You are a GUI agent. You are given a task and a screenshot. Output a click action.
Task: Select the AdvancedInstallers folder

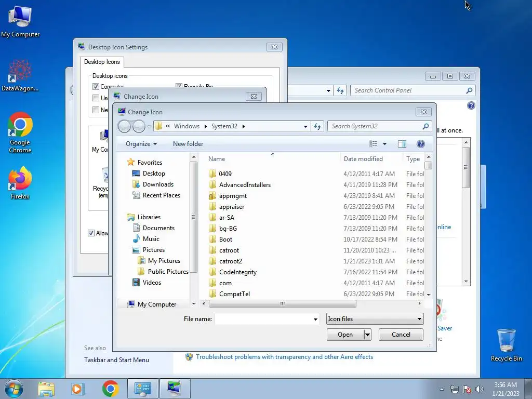click(245, 185)
